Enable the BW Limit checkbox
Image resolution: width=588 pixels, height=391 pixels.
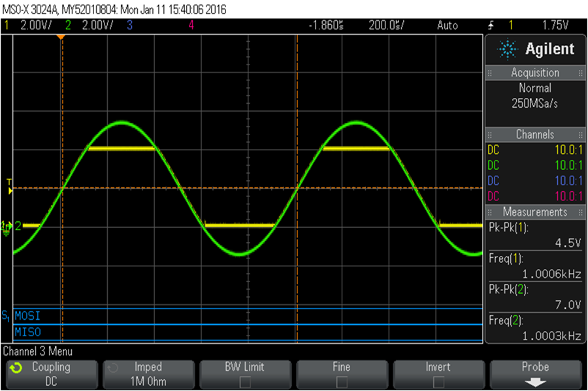pyautogui.click(x=245, y=383)
